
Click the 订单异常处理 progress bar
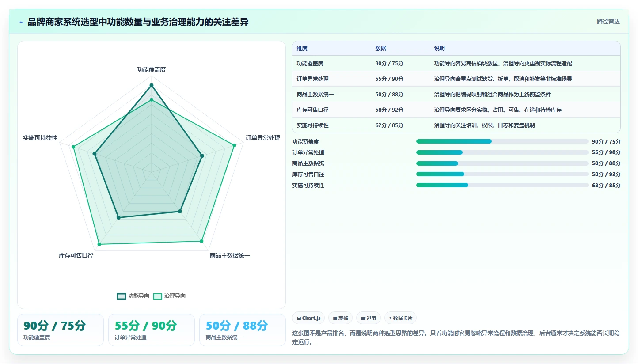point(502,152)
